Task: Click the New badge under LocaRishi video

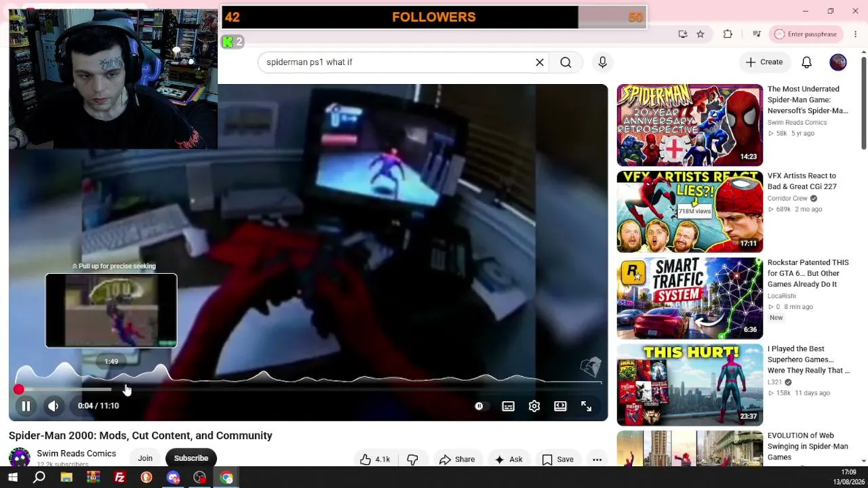Action: click(x=776, y=318)
